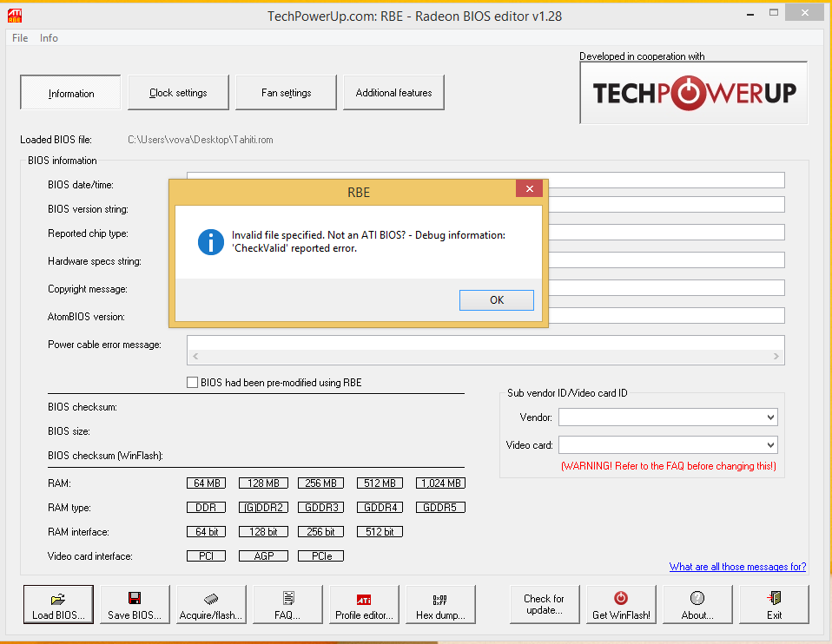Select the 512 bit RAM interface indicator

(x=380, y=531)
